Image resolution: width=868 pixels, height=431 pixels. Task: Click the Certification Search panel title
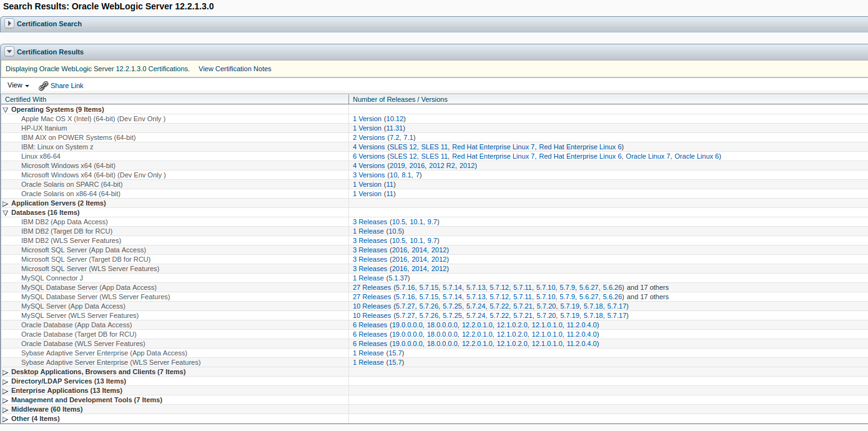pyautogui.click(x=49, y=24)
